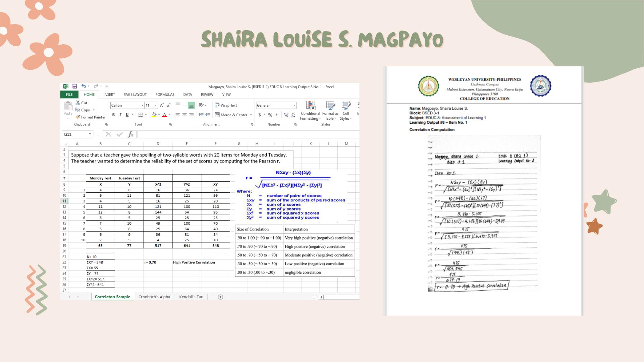The image size is (644, 362).
Task: Click the Save icon in quick access toolbar
Action: [75, 86]
